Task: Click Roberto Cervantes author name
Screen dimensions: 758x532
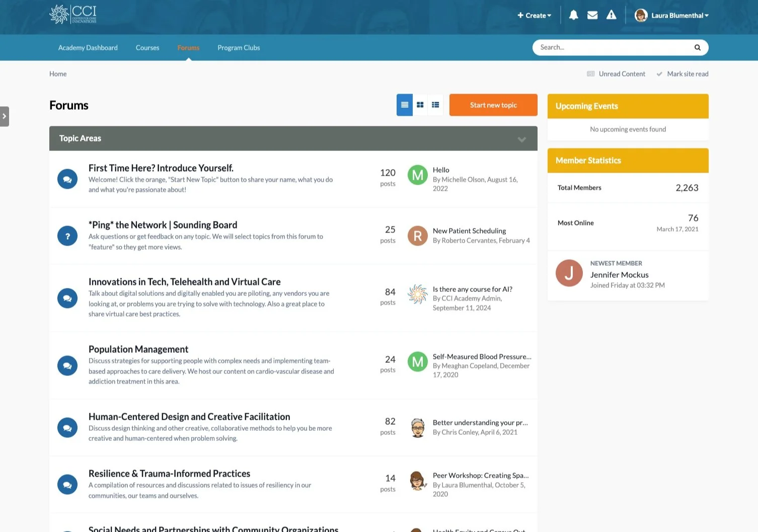Action: (x=469, y=241)
